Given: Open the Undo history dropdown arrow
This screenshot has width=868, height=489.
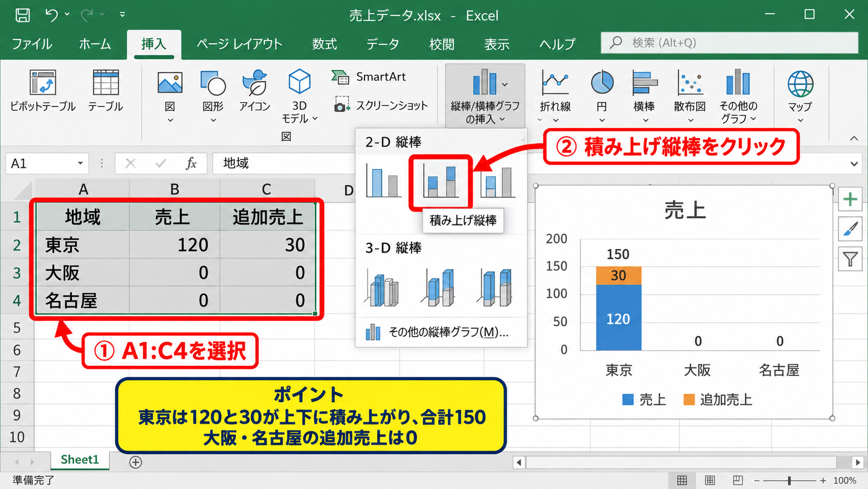Looking at the screenshot, I should [x=67, y=15].
